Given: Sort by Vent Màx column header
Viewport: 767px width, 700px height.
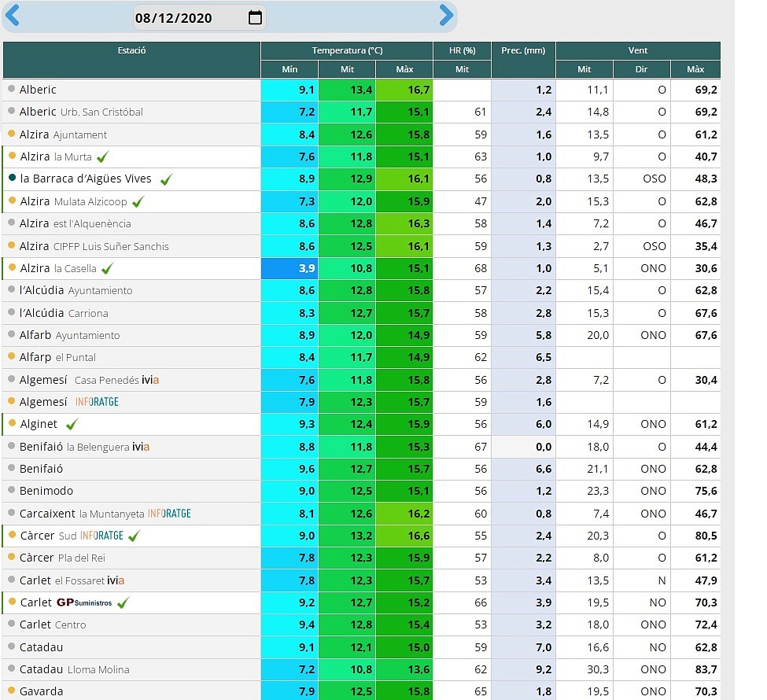Looking at the screenshot, I should pyautogui.click(x=695, y=69).
